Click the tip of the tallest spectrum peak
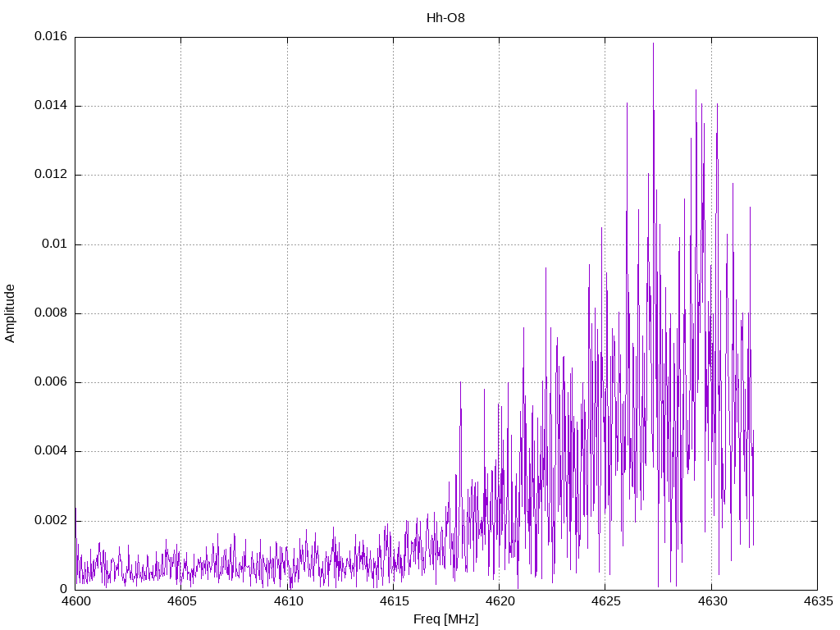840x630 pixels. [x=653, y=43]
